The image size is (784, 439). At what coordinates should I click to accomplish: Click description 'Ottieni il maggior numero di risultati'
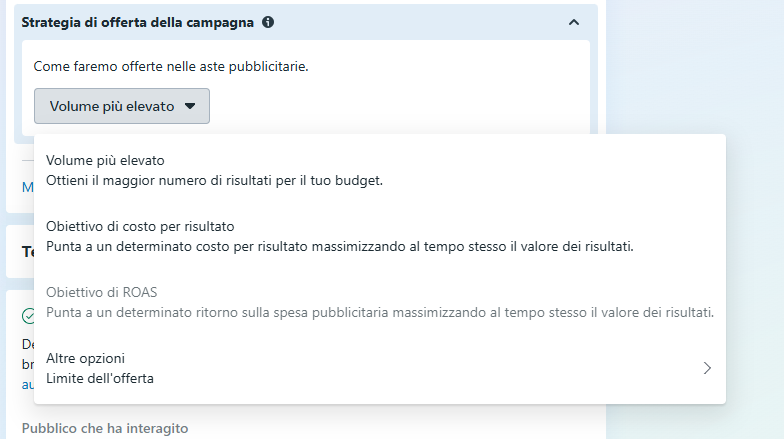tap(215, 180)
